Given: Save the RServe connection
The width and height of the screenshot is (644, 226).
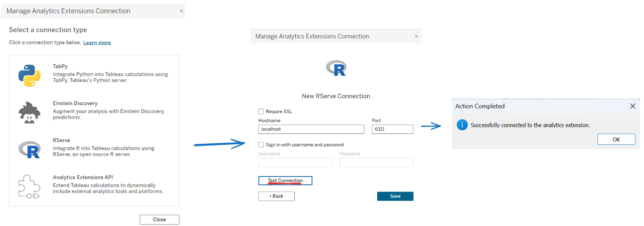Looking at the screenshot, I should (395, 196).
